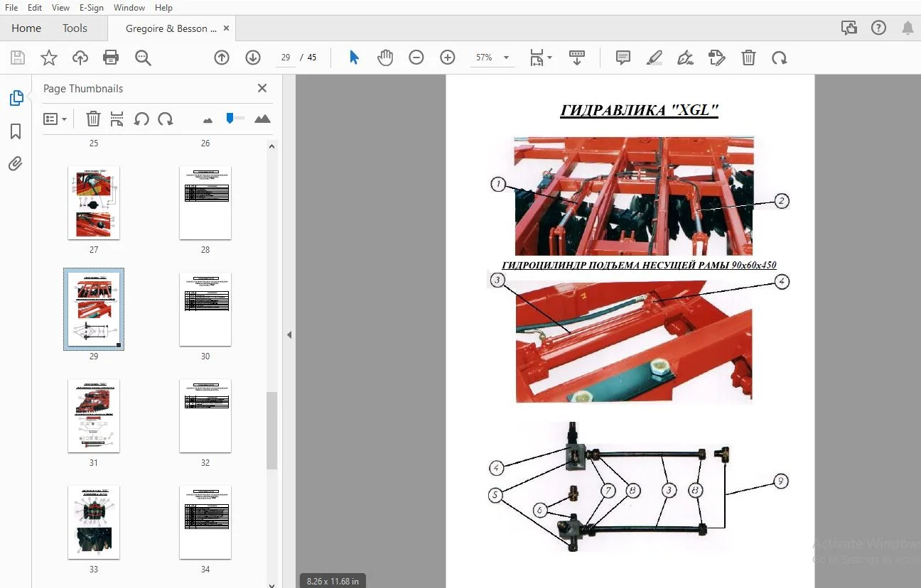Delete selected pages in the thumbnails panel
This screenshot has height=588, width=921.
point(93,119)
